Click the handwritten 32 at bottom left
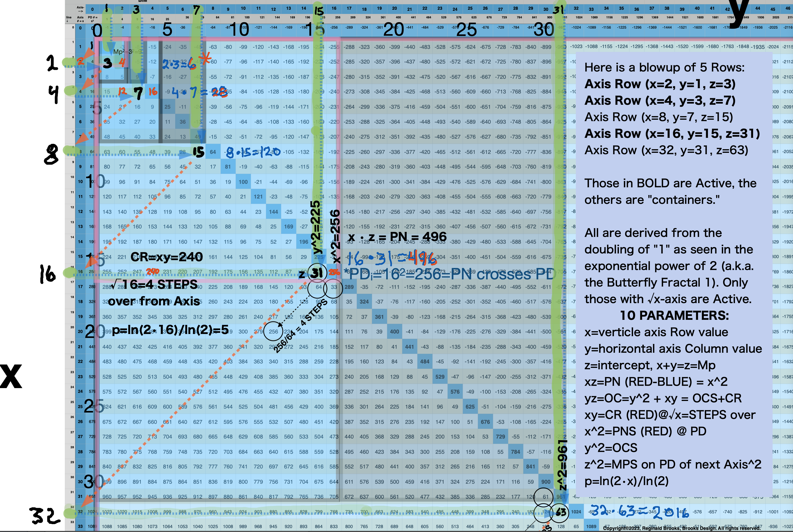This screenshot has width=793, height=532. point(45,515)
